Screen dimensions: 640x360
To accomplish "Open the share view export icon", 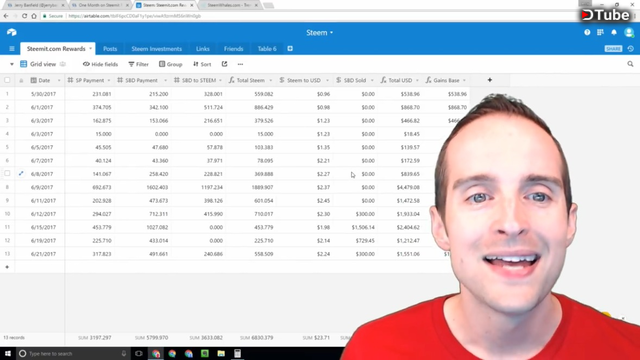I will [x=224, y=64].
